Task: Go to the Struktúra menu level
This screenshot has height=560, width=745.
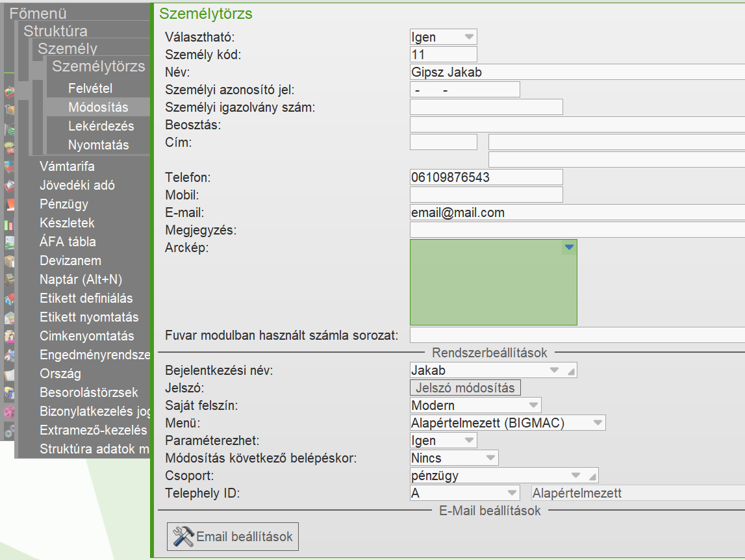Action: point(55,31)
